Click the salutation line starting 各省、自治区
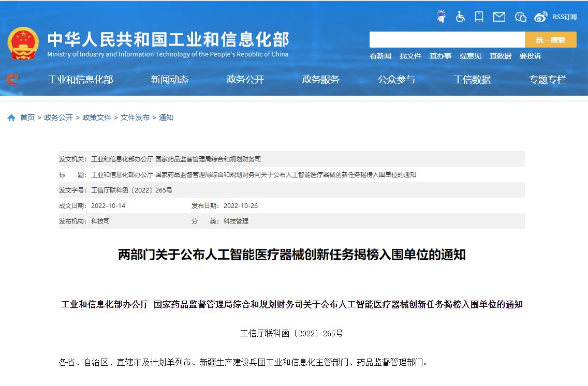This screenshot has height=386, width=588. tap(243, 362)
